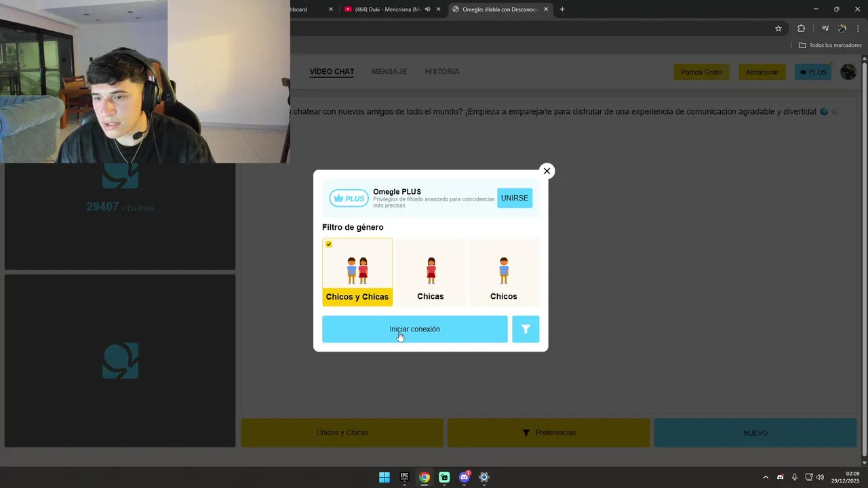
Task: Open the network status tray icon
Action: pos(809,477)
